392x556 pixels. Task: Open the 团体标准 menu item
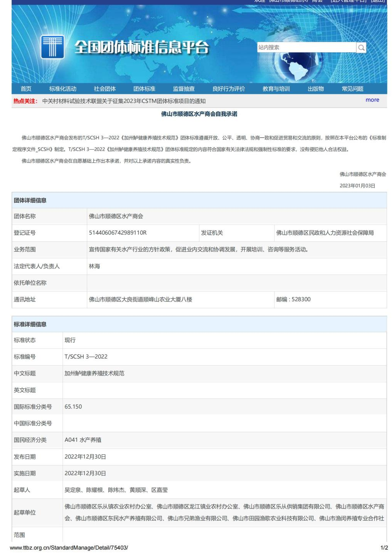click(x=145, y=89)
